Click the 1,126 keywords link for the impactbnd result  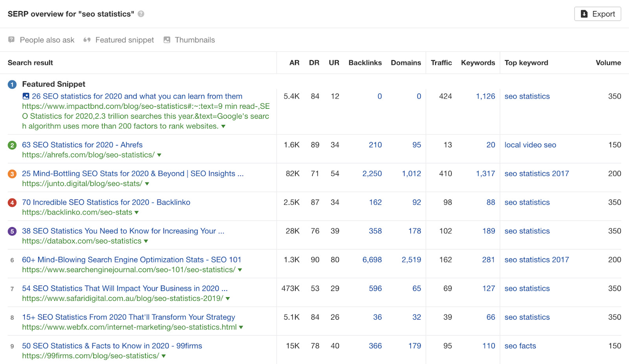(x=485, y=96)
